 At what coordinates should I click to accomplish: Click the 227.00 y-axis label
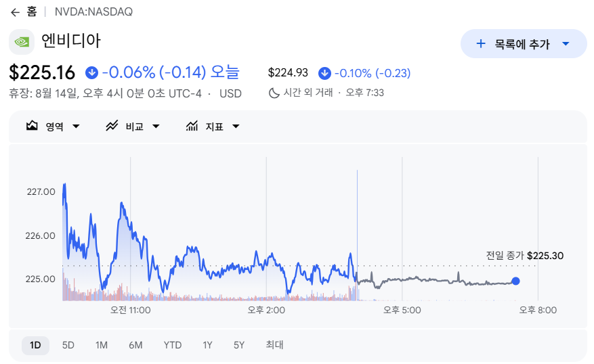tap(41, 192)
